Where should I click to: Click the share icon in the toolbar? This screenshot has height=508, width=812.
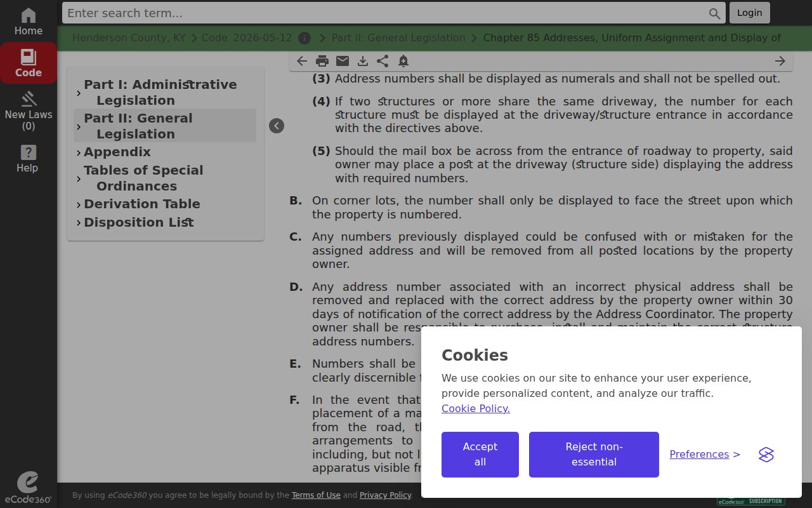point(383,61)
